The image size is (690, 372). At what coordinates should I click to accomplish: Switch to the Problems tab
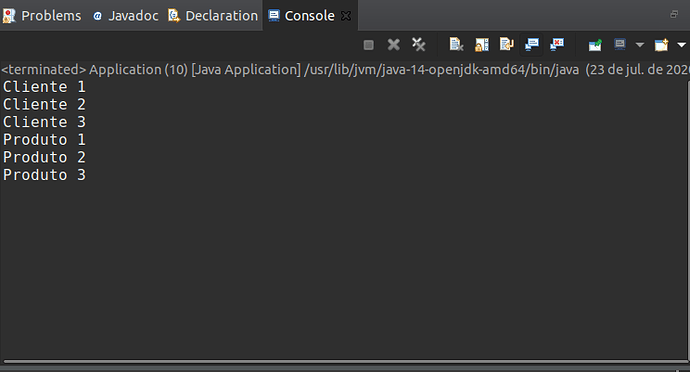tap(42, 16)
